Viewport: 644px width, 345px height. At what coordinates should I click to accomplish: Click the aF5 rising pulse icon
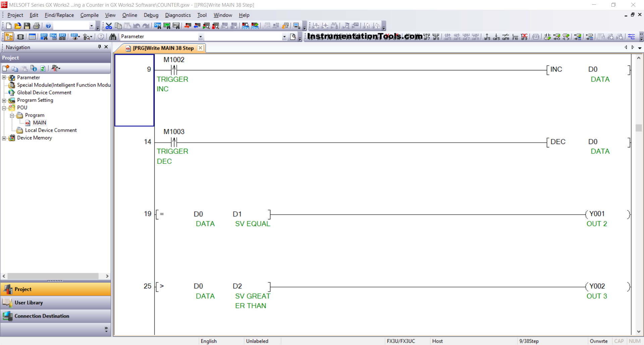point(487,37)
